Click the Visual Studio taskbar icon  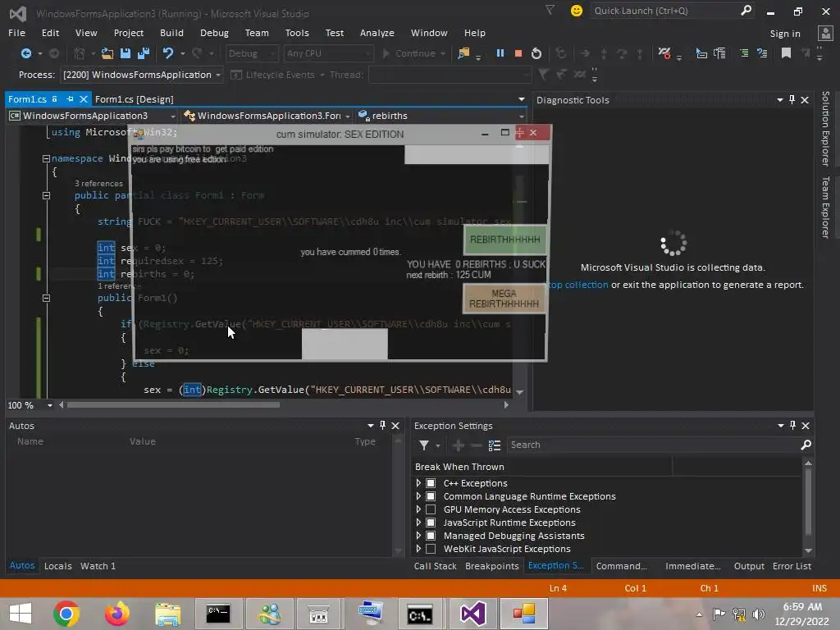click(x=472, y=614)
